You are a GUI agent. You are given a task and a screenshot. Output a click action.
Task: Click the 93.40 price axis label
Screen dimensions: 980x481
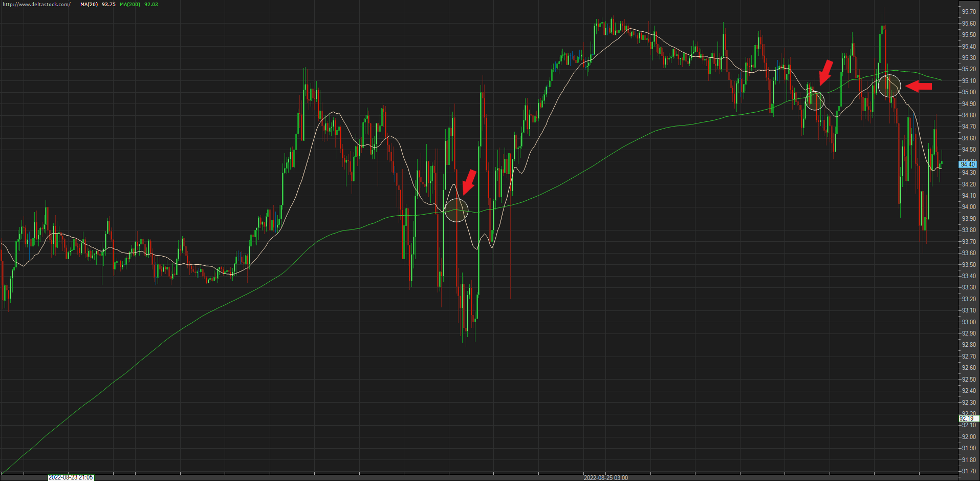pos(968,276)
